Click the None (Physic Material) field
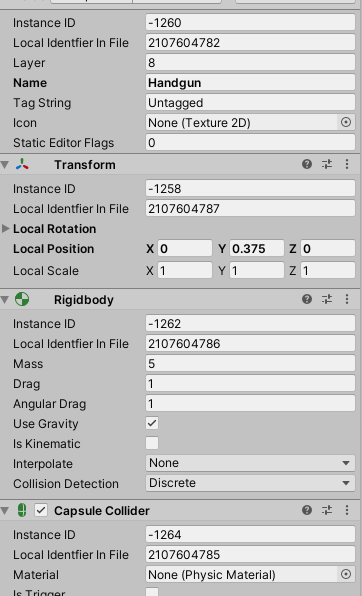 (241, 574)
